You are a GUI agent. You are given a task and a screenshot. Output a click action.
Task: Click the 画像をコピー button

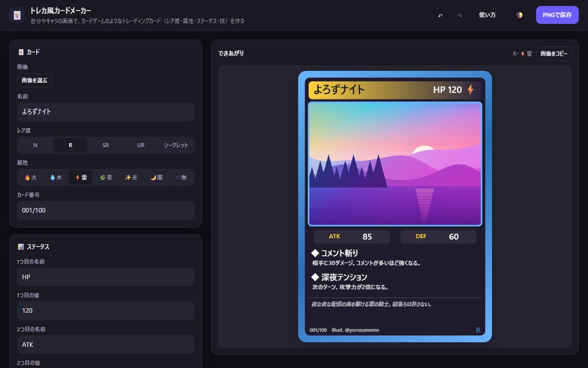click(554, 53)
